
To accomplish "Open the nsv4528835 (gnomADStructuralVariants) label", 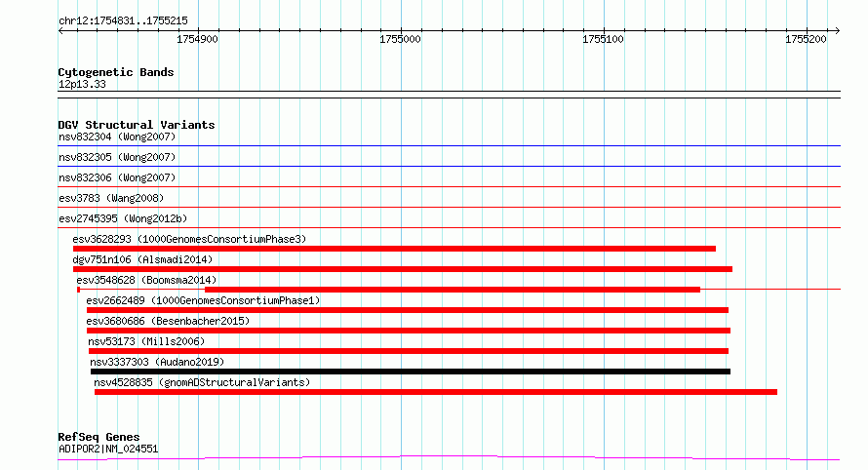I will [202, 382].
